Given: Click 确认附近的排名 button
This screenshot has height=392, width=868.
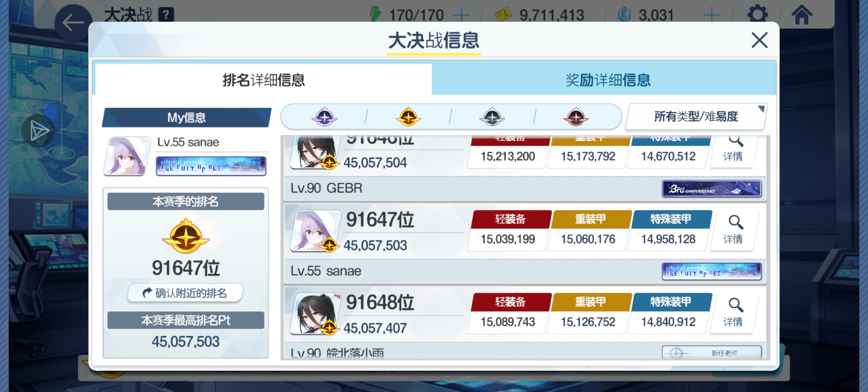Looking at the screenshot, I should click(x=185, y=293).
